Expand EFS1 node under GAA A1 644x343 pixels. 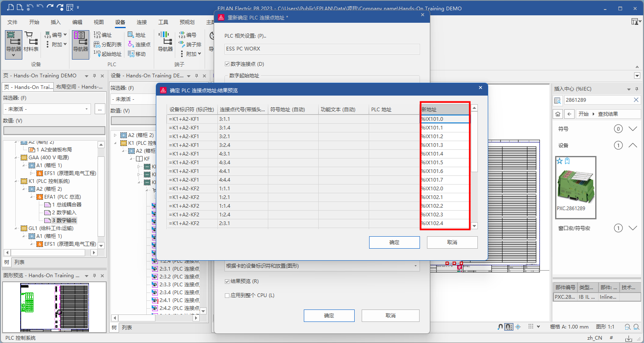[32, 173]
